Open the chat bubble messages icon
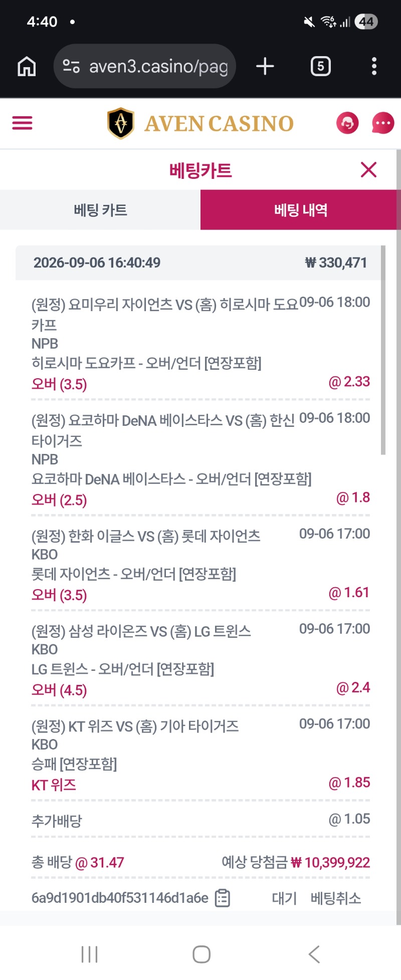Screen dimensions: 401x980 [x=383, y=123]
